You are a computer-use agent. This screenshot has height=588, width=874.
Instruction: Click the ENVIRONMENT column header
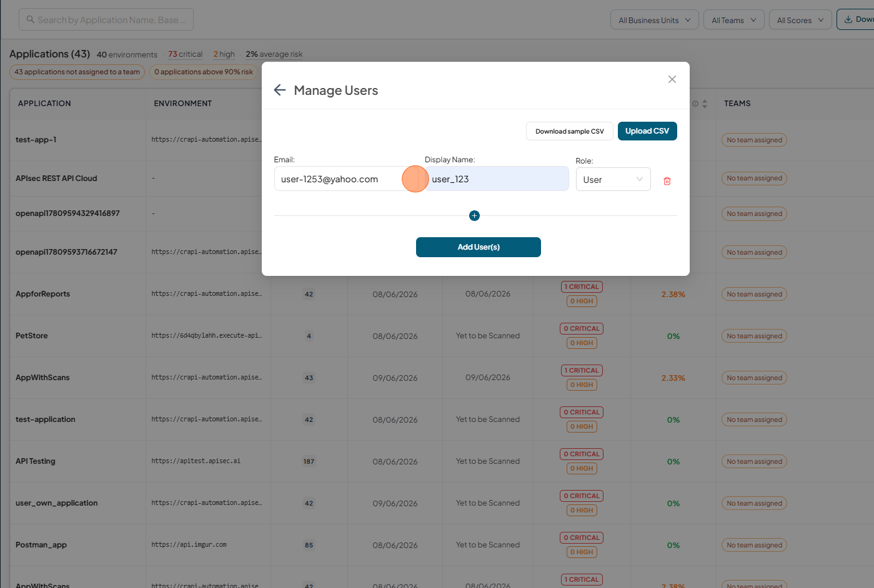[183, 104]
